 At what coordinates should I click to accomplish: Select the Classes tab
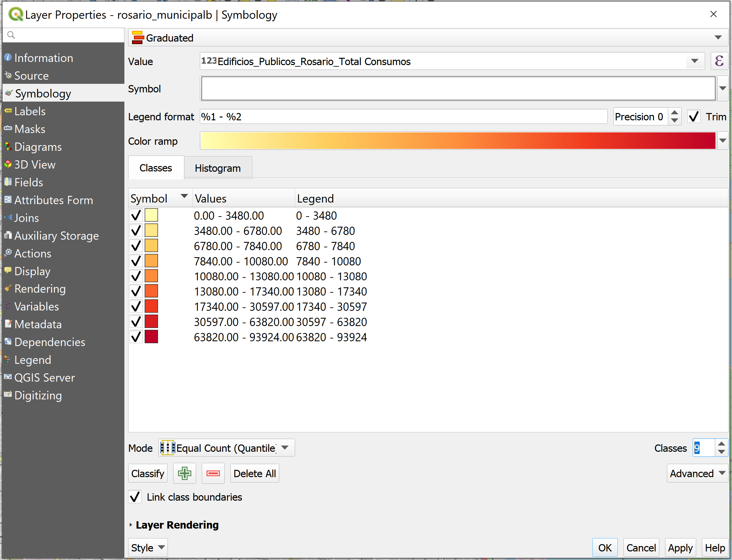pyautogui.click(x=155, y=168)
